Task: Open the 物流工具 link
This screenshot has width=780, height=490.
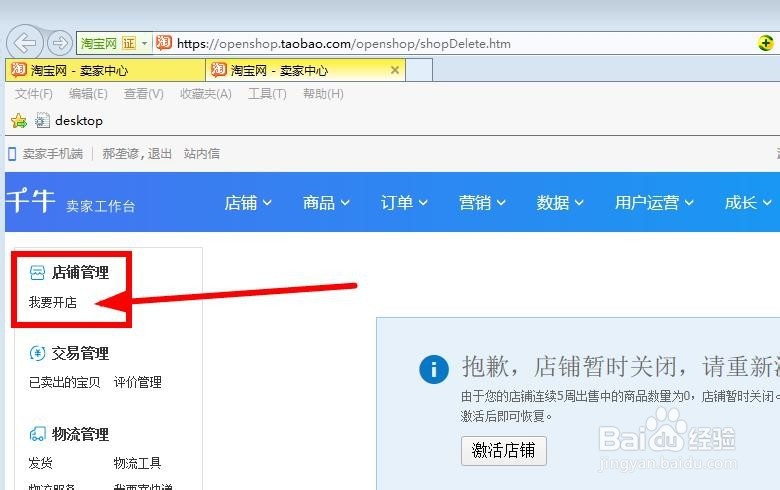Action: (x=138, y=463)
